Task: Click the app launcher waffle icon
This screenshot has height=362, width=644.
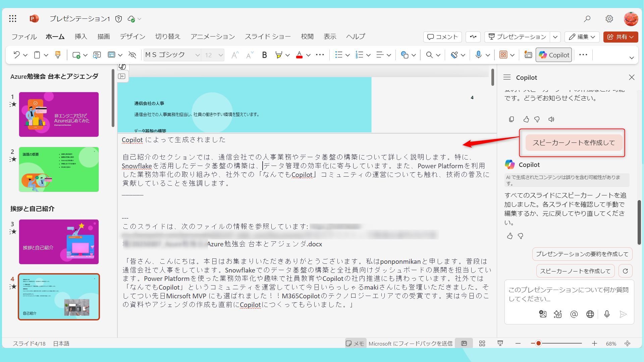Action: click(x=13, y=19)
